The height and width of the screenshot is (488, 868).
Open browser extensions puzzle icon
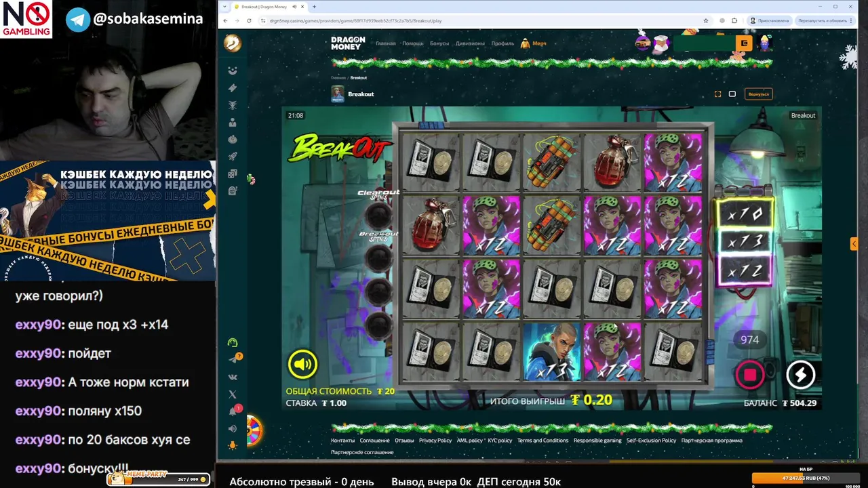click(734, 20)
